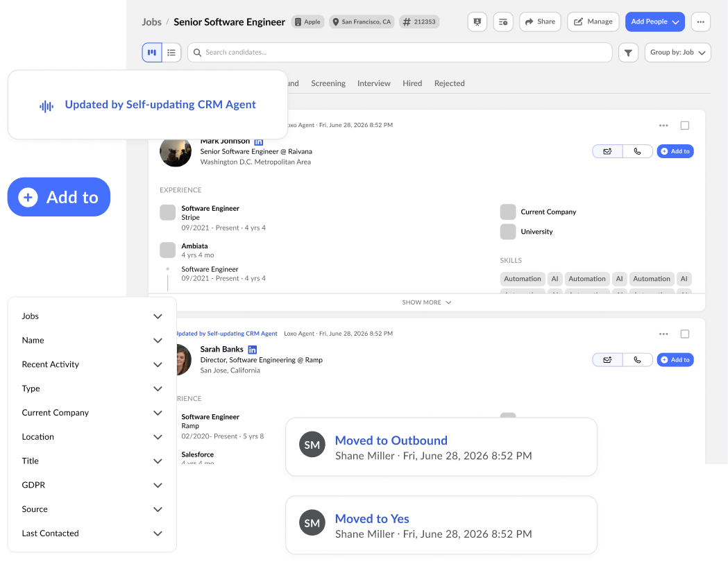Open Sarah Banks' LinkedIn icon
The height and width of the screenshot is (564, 728).
coord(252,350)
